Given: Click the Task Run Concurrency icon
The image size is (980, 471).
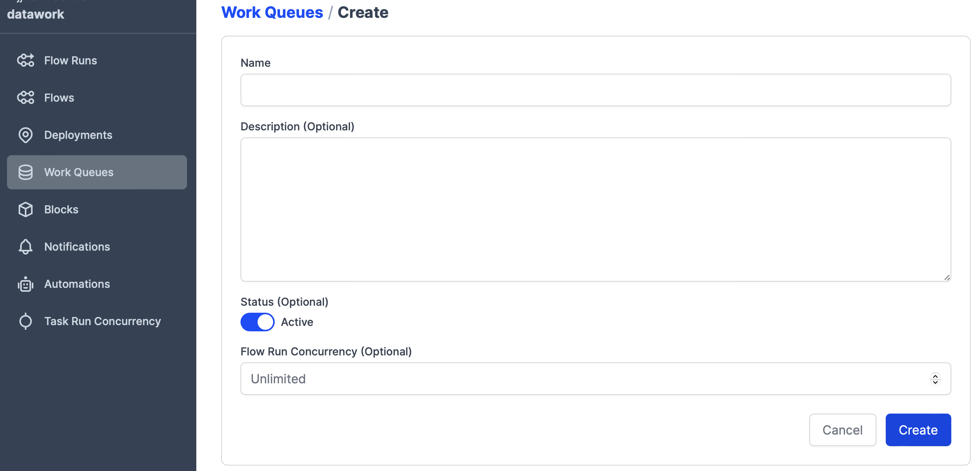Looking at the screenshot, I should point(26,321).
